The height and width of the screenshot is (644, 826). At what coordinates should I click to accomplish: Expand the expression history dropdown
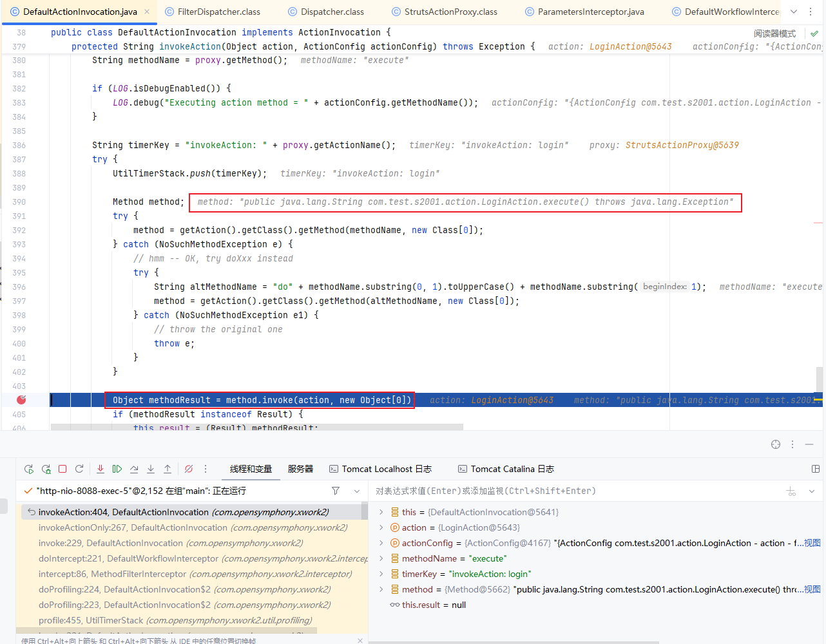(812, 491)
